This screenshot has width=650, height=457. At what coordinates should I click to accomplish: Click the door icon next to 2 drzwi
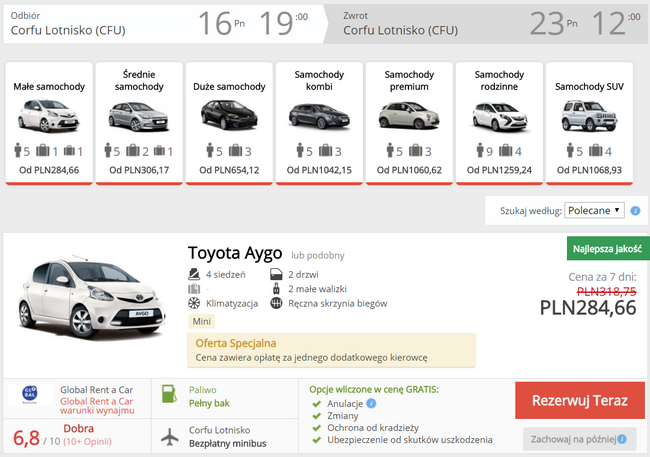(x=276, y=275)
